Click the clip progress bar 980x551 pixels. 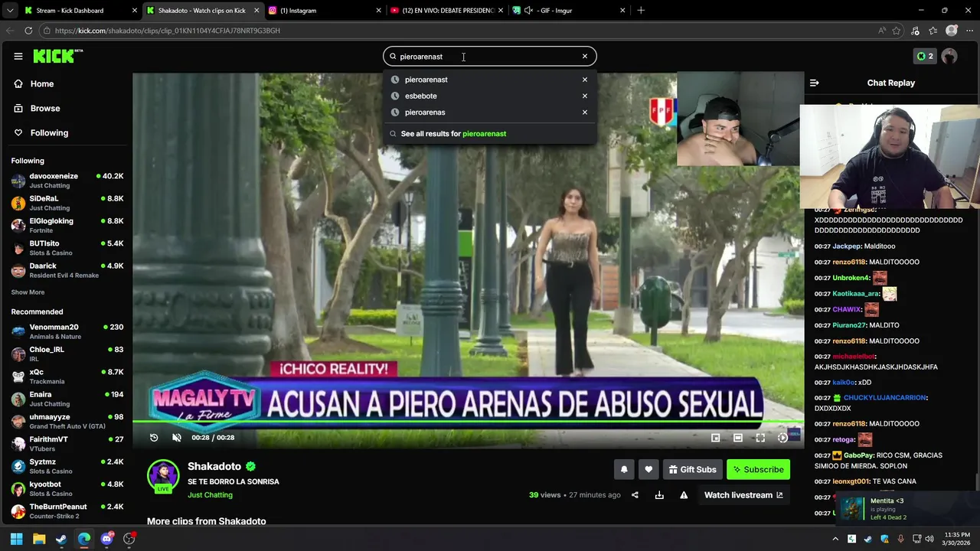[x=468, y=422]
